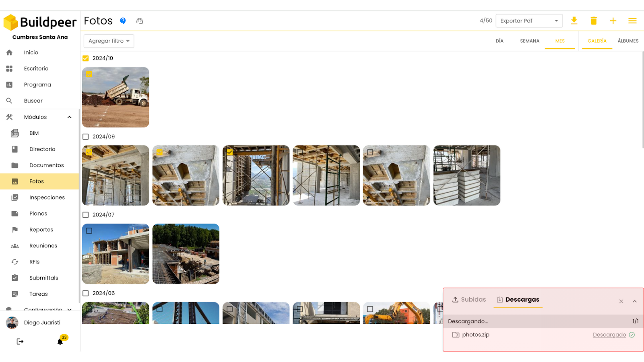Click the yellow plus add icon

613,21
